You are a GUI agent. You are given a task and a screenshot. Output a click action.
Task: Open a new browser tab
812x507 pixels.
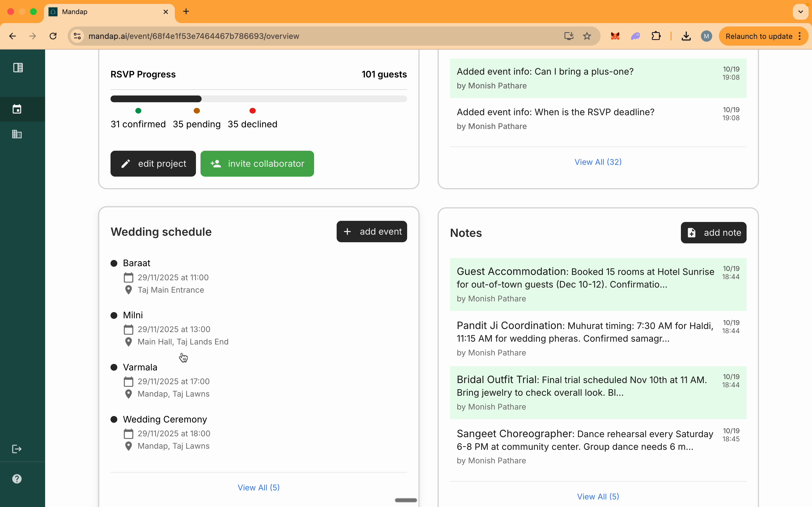point(186,11)
